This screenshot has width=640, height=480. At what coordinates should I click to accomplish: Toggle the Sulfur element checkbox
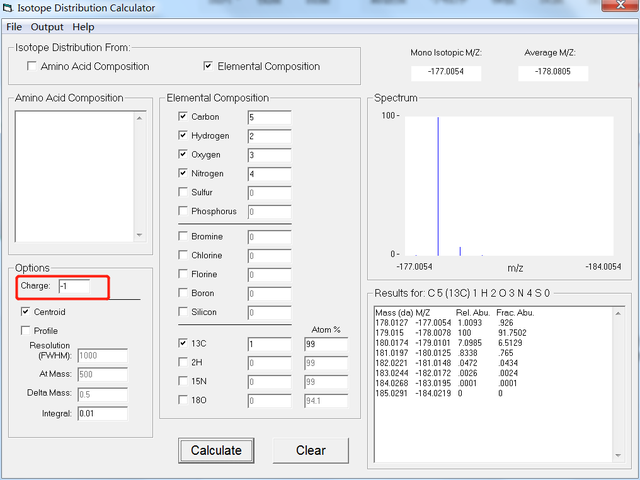tap(182, 192)
